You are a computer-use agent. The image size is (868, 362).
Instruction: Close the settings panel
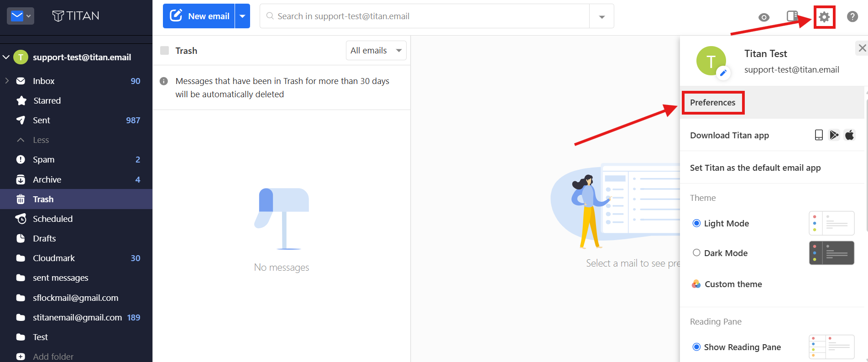(x=862, y=48)
